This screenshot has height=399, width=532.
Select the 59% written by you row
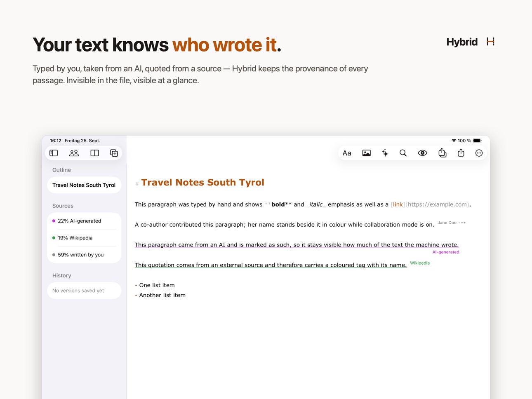[x=84, y=255]
